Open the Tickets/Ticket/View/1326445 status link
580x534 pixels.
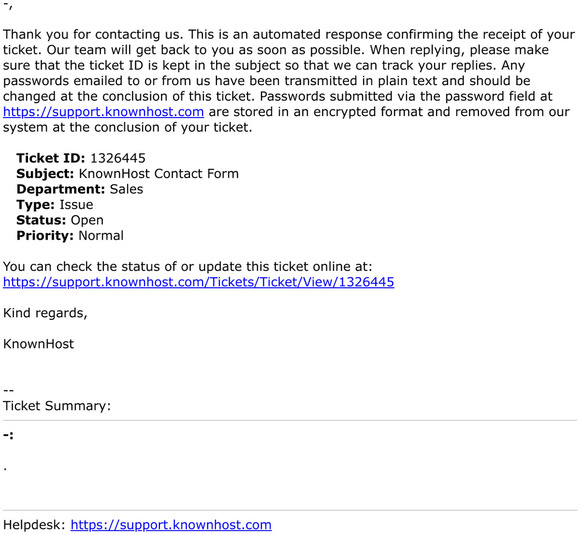198,282
